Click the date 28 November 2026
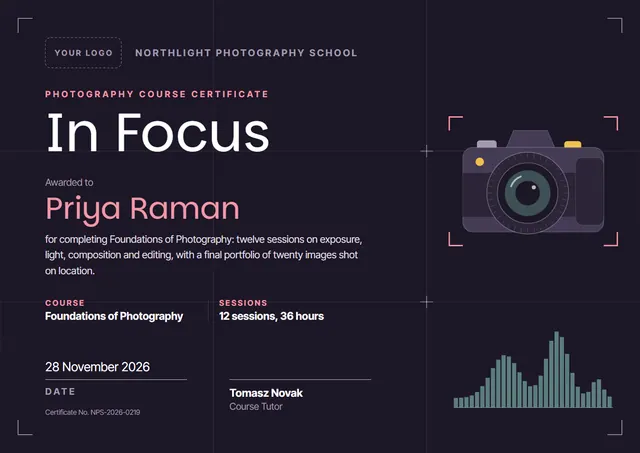Viewport: 640px width, 453px height. 98,367
